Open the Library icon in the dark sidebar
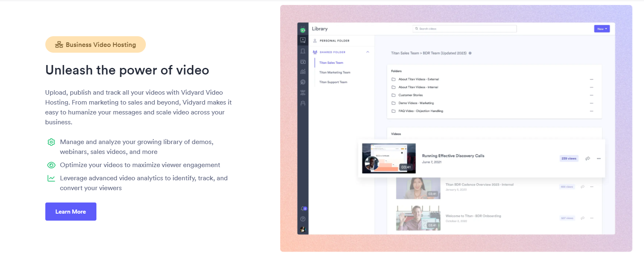The width and height of the screenshot is (644, 277). point(303,40)
